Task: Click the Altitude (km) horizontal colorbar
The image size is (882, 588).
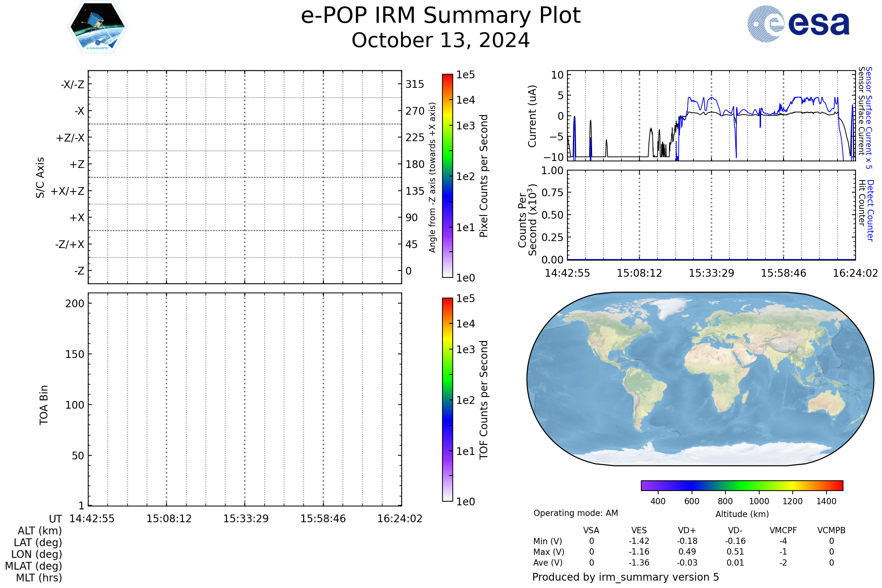Action: [742, 485]
